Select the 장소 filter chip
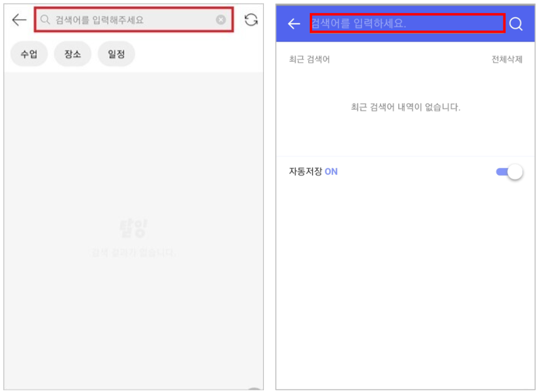This screenshot has width=538, height=392. coord(72,54)
